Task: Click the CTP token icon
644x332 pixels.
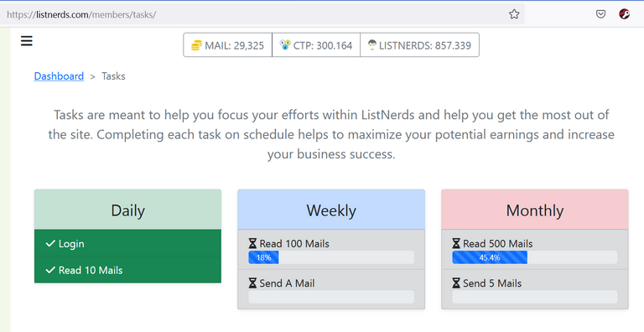Action: (285, 44)
